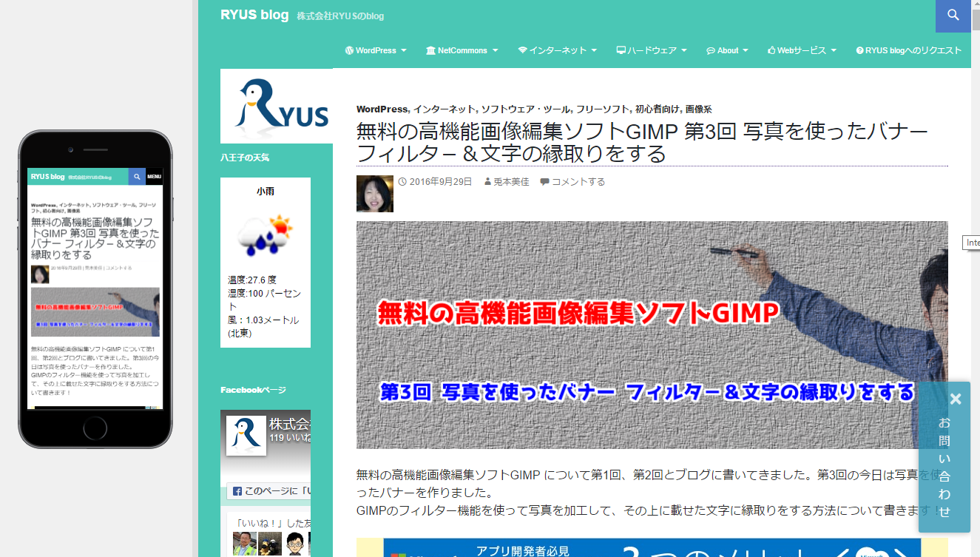Click the rain weather icon in widget
This screenshot has height=557, width=980.
[265, 235]
